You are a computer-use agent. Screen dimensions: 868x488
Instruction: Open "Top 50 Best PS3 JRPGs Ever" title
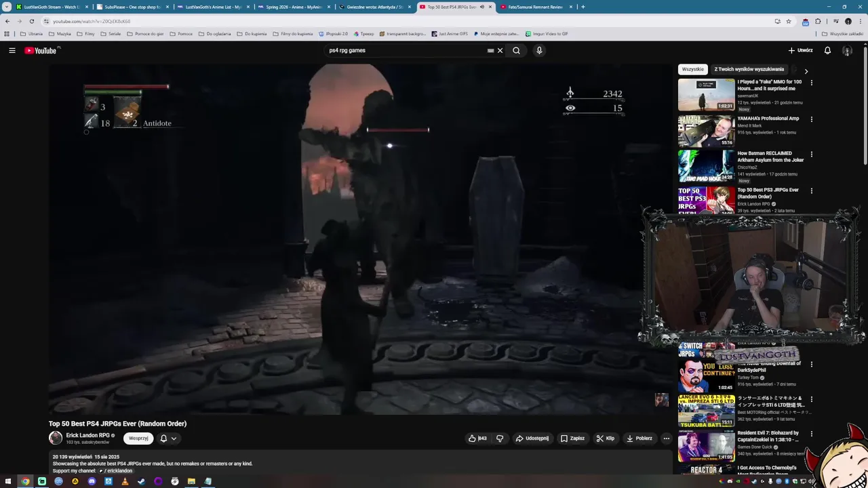click(x=768, y=193)
